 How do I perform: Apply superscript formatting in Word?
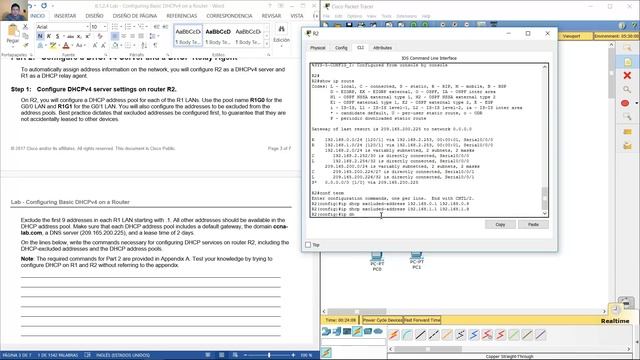tap(87, 36)
